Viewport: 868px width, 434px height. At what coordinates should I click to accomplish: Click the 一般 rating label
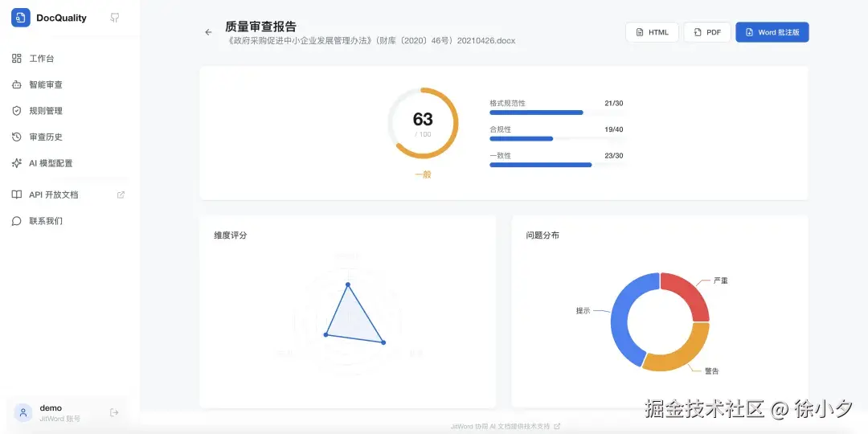click(x=423, y=174)
